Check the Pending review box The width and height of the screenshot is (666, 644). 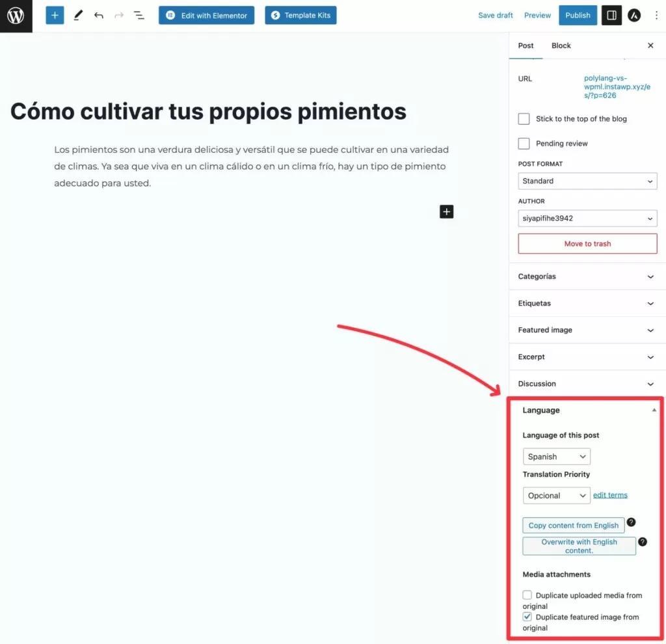(x=524, y=144)
